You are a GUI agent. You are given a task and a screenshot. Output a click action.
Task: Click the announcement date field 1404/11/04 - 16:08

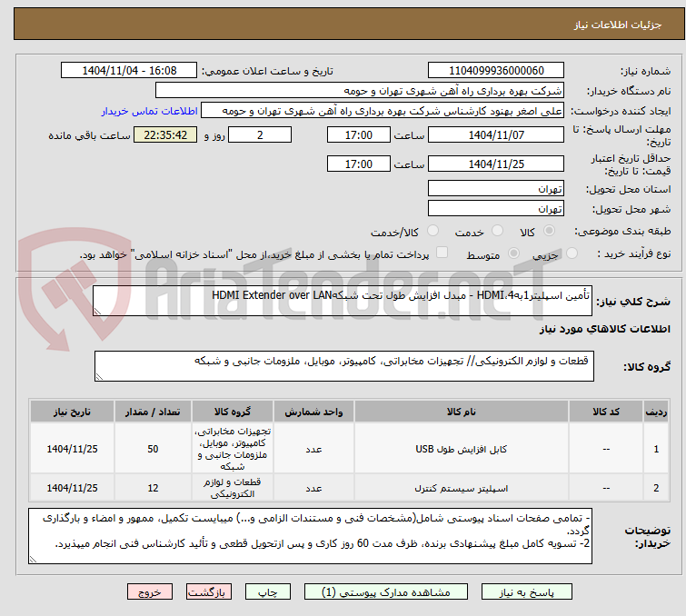click(129, 71)
